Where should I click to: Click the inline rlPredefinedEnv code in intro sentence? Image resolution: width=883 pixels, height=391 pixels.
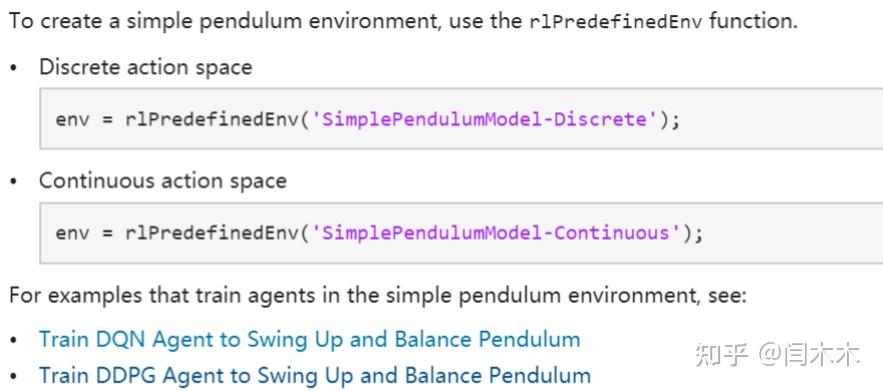617,23
